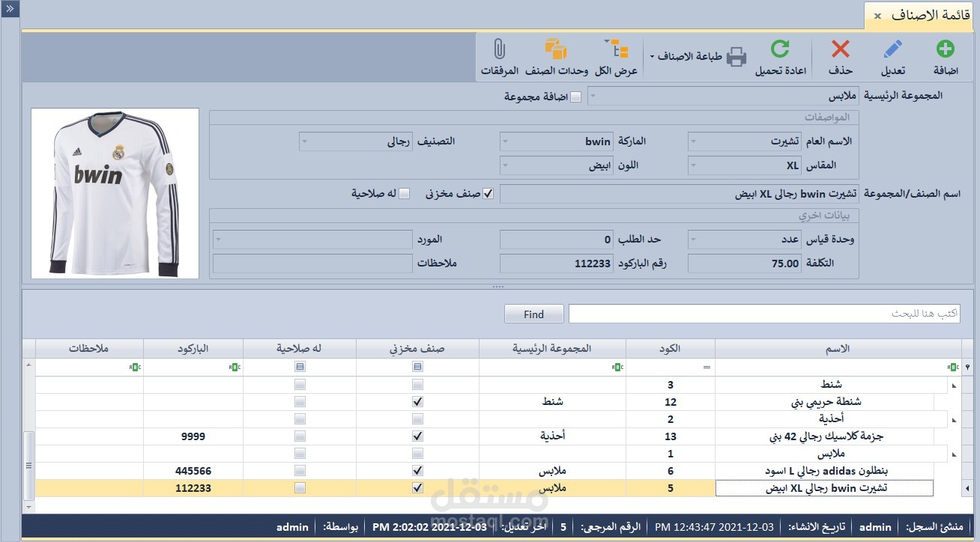Click barcode cell 9999

[x=193, y=436]
